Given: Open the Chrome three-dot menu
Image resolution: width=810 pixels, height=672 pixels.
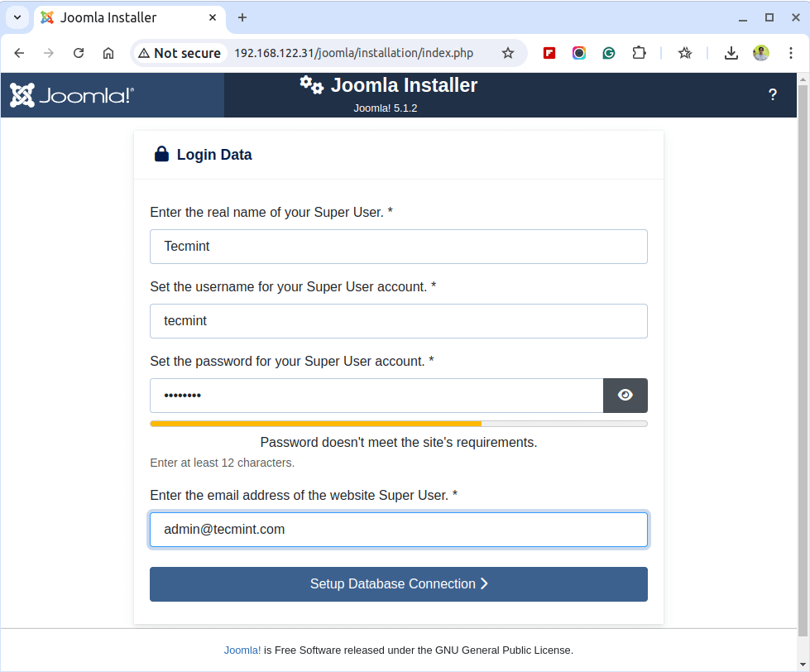Looking at the screenshot, I should click(790, 53).
